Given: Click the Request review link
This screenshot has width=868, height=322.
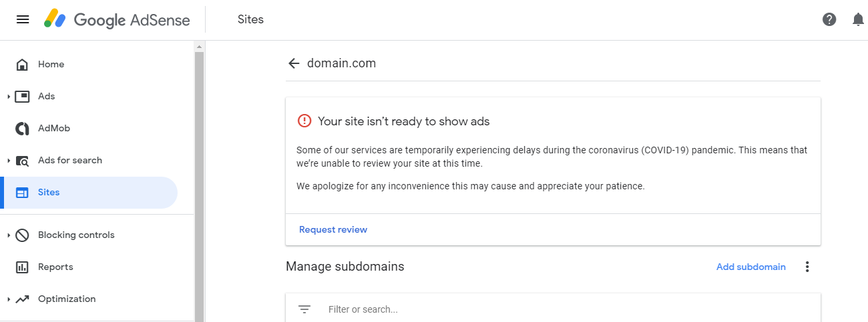Looking at the screenshot, I should (333, 229).
